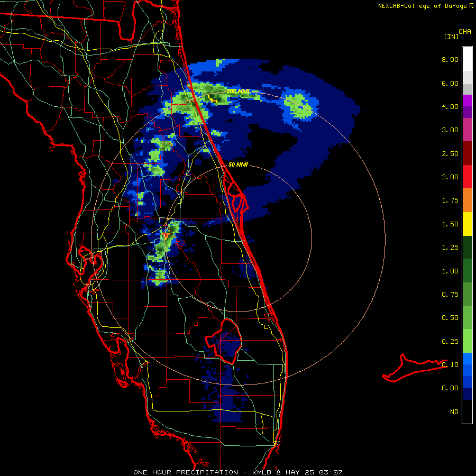The height and width of the screenshot is (476, 476).
Task: Select the 4.00 legend value
Action: 450,106
